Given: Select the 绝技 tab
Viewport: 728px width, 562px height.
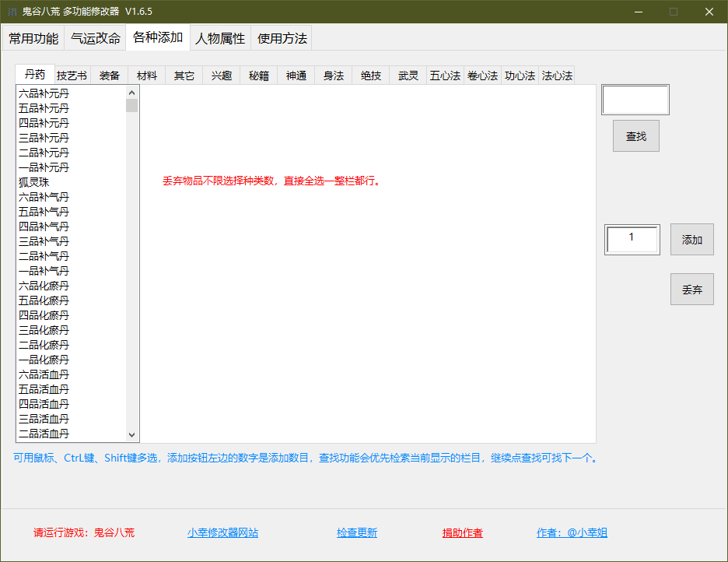Looking at the screenshot, I should pos(370,76).
